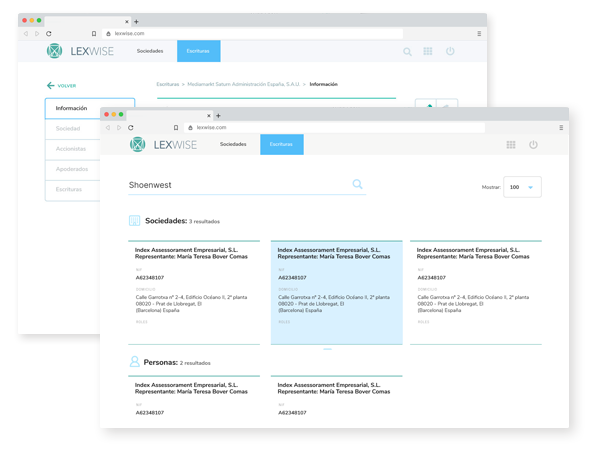The height and width of the screenshot is (462, 596).
Task: Open a new tab in front browser
Action: point(218,116)
